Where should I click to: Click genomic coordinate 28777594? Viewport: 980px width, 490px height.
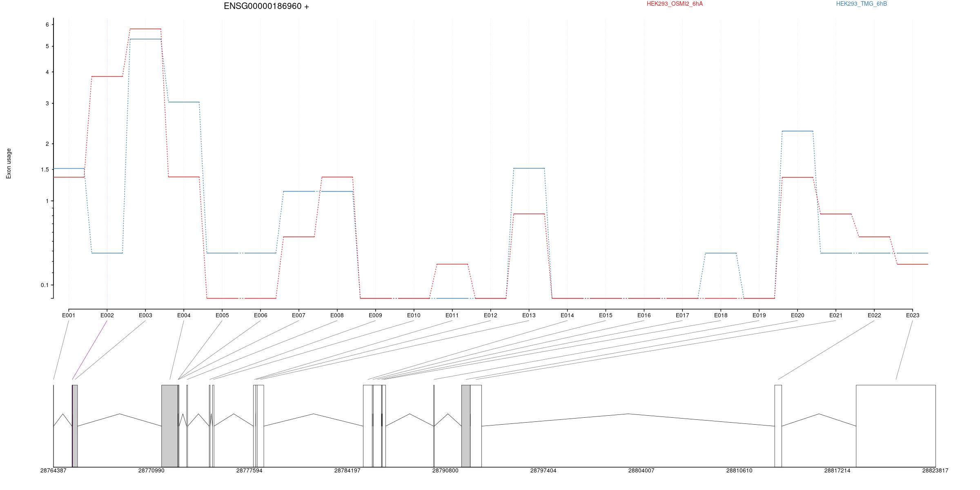[x=249, y=471]
